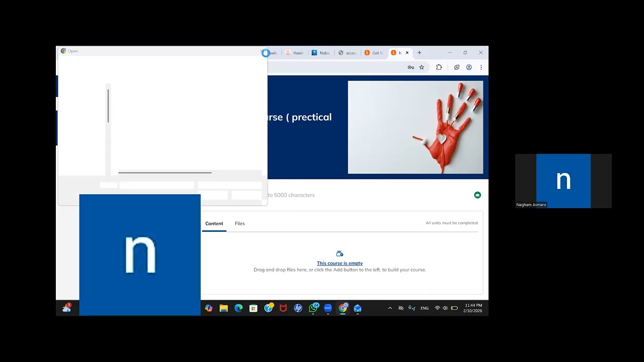The width and height of the screenshot is (644, 362).
Task: Open Google Chrome from the taskbar
Action: [x=343, y=308]
